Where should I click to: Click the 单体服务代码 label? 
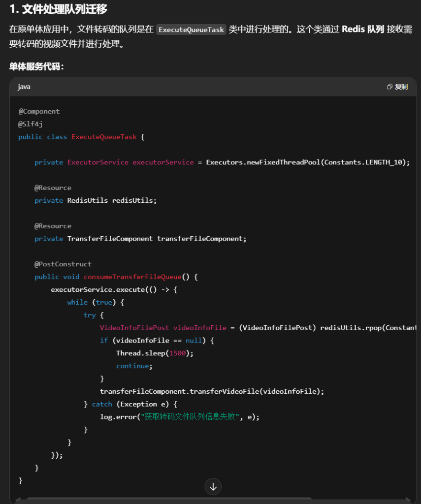[36, 66]
